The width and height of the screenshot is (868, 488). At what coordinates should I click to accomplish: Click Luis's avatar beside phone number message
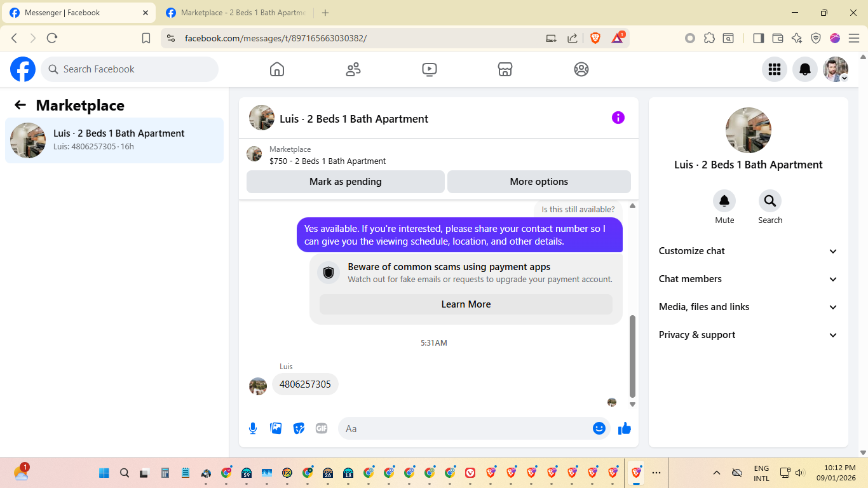click(x=258, y=386)
